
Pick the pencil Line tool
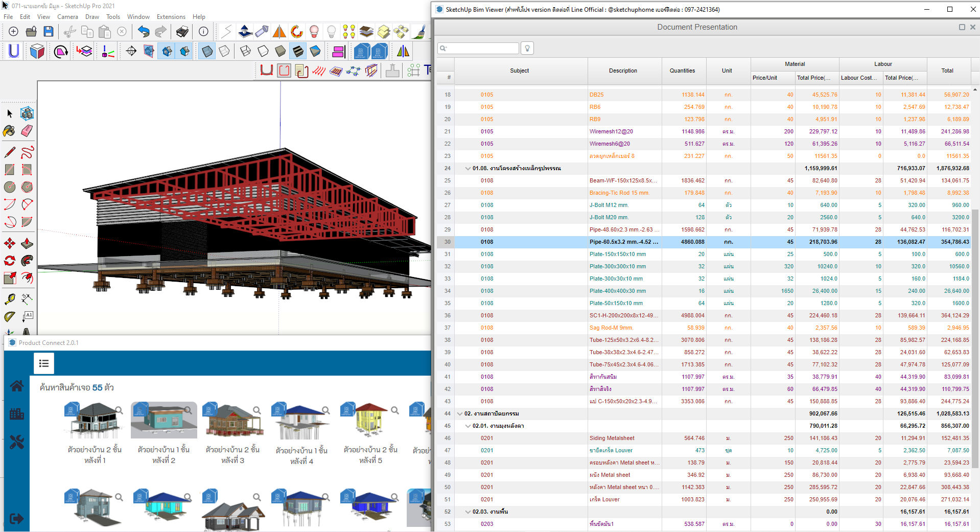pos(9,152)
